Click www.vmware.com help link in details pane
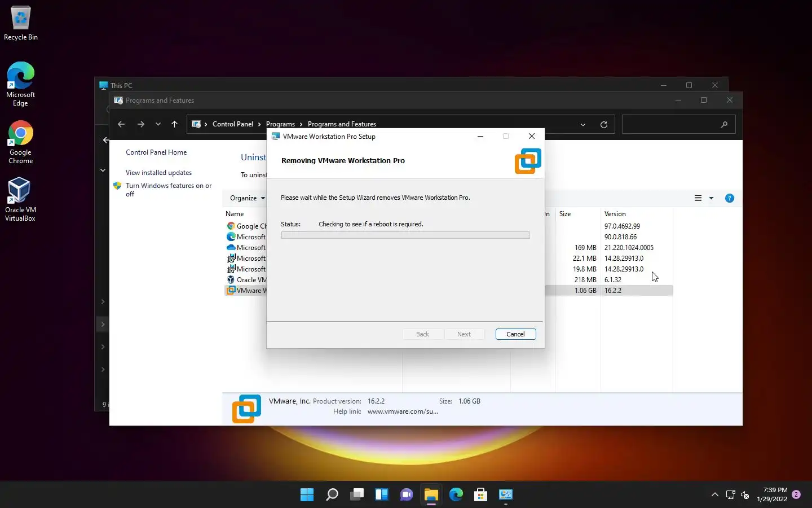The height and width of the screenshot is (508, 812). pyautogui.click(x=403, y=411)
